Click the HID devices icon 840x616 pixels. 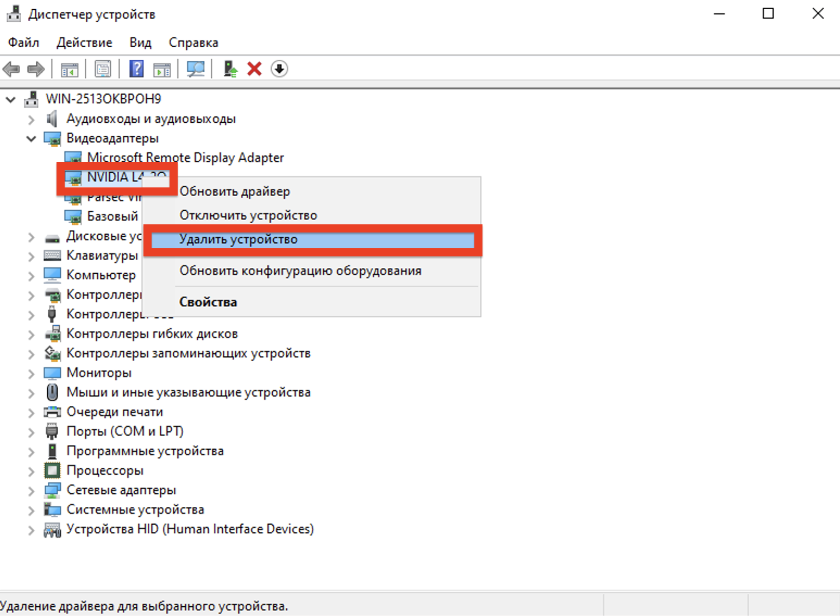pyautogui.click(x=53, y=529)
